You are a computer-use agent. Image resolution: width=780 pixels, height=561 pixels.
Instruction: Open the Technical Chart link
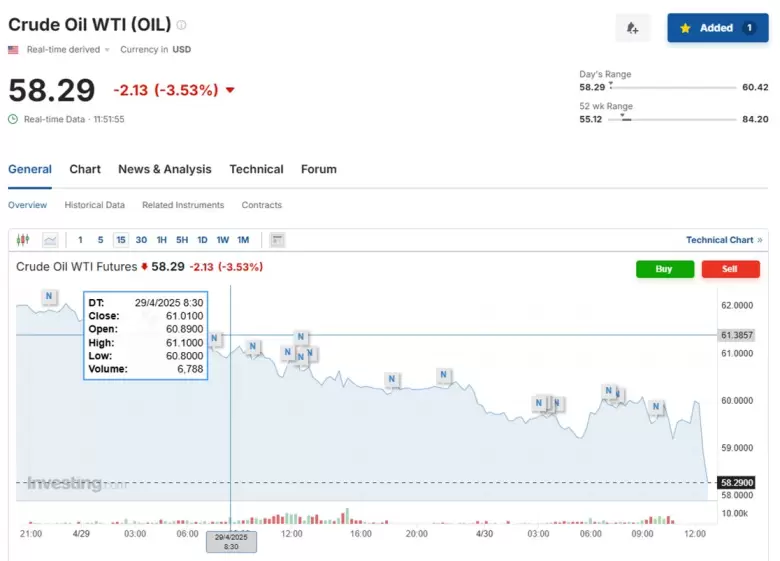click(x=724, y=240)
